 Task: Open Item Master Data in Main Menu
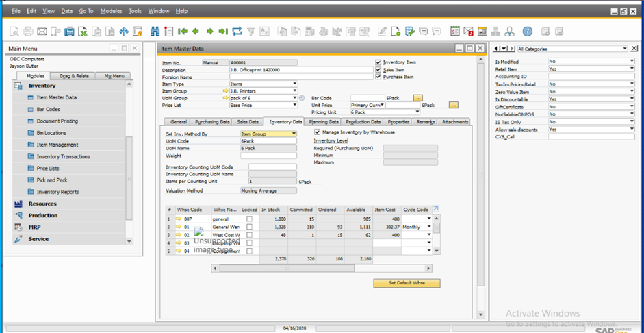pyautogui.click(x=56, y=98)
